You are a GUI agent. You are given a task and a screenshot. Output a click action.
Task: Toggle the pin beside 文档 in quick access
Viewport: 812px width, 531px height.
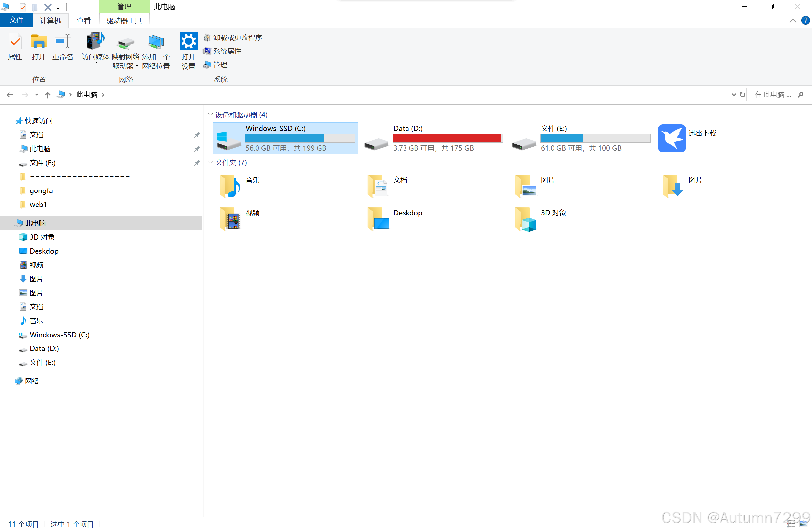[197, 135]
